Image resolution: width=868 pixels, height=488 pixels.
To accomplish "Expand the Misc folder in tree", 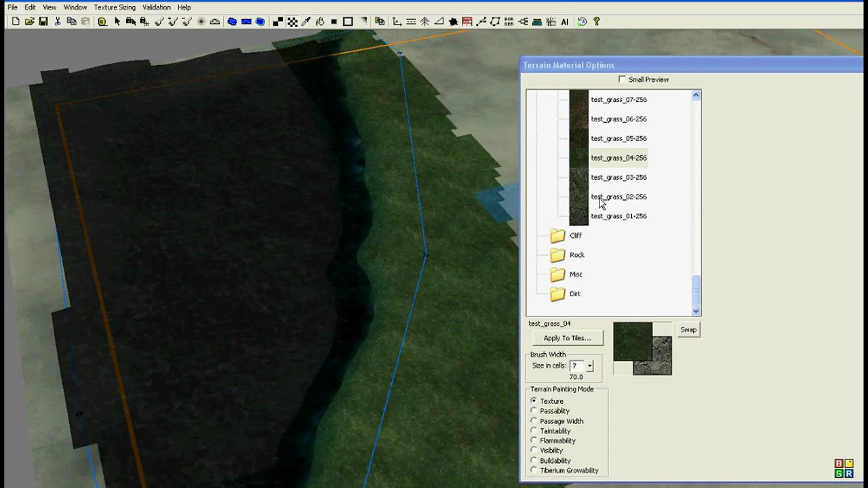I will [x=557, y=274].
